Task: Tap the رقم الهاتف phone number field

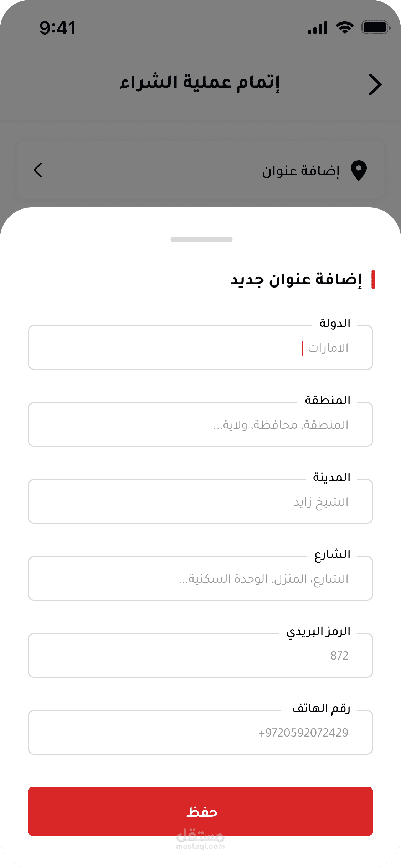Action: coord(200,733)
